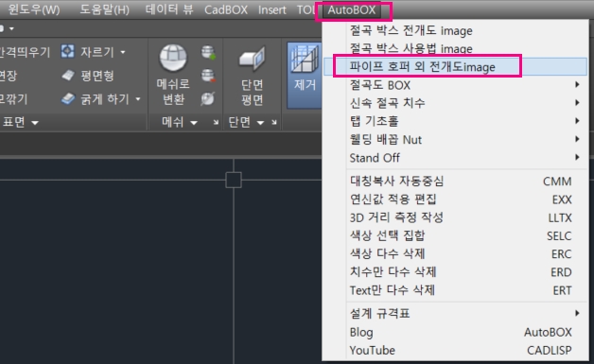Expand 신속 절곡 치수 submenu
594x364 pixels.
click(x=455, y=103)
